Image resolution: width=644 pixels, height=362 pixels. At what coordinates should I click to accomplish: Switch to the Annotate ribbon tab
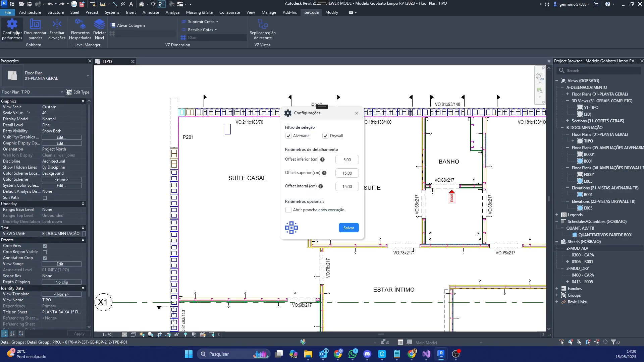151,12
